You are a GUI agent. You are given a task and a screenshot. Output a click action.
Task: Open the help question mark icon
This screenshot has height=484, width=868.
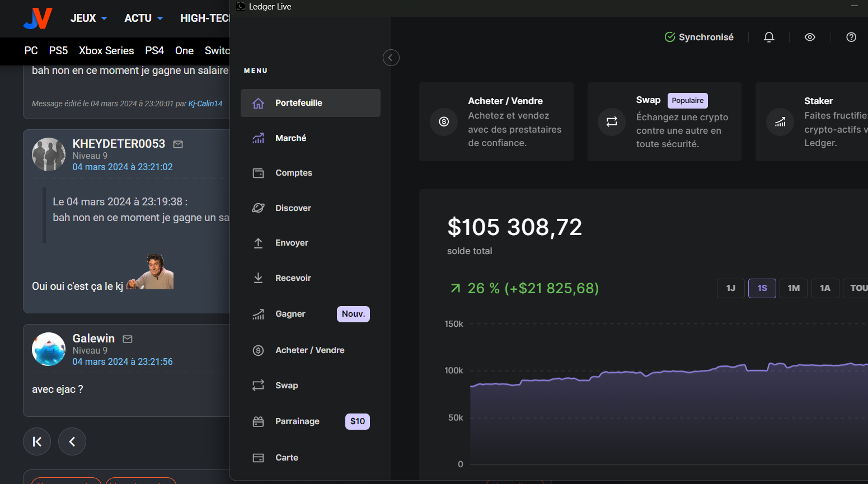pyautogui.click(x=851, y=37)
